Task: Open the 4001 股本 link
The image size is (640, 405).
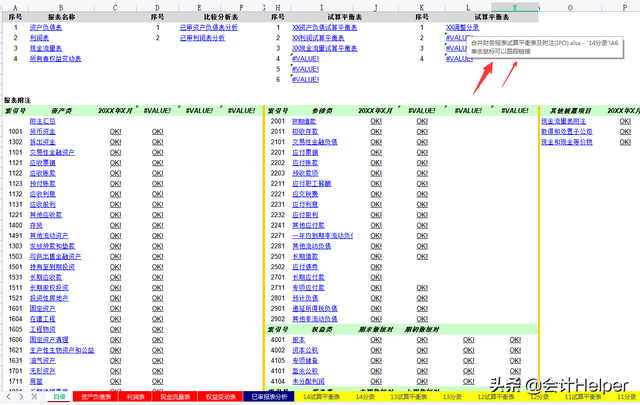Action: click(298, 340)
